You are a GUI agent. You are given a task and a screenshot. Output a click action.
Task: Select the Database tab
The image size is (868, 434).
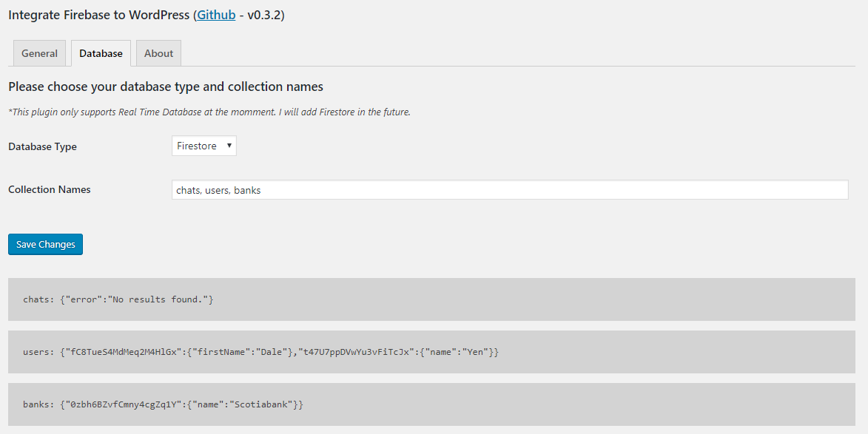101,53
